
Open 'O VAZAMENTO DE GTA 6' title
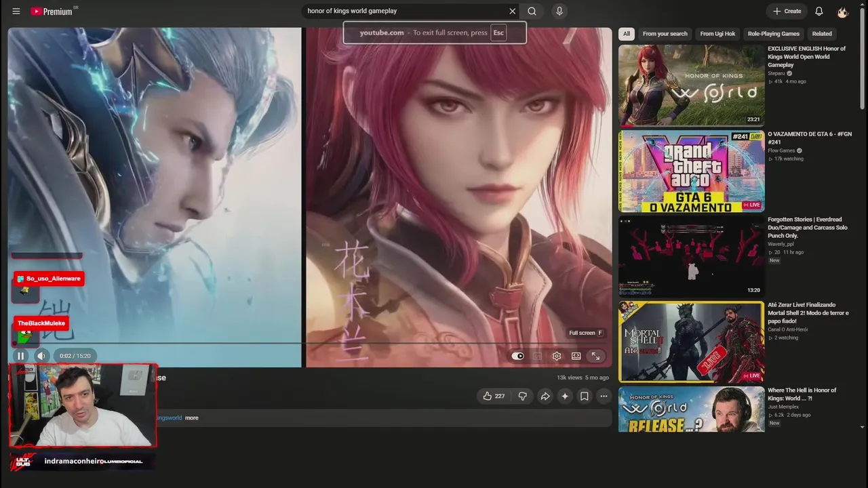pos(810,138)
